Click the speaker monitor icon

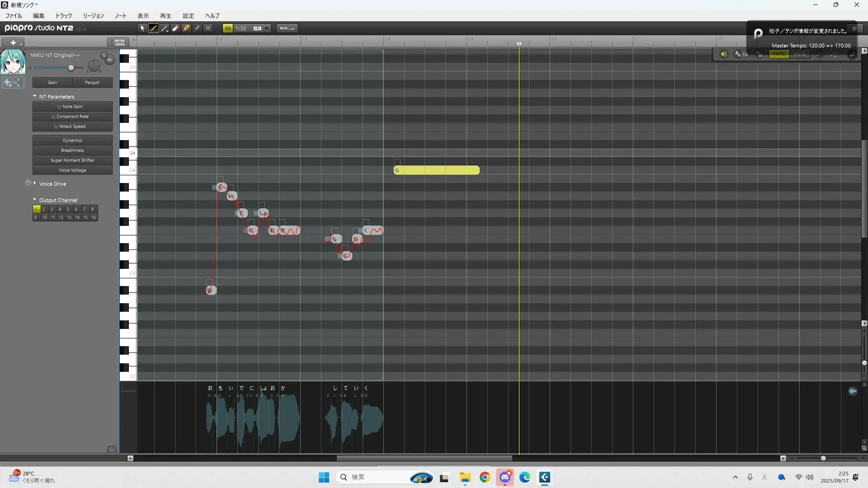(723, 54)
